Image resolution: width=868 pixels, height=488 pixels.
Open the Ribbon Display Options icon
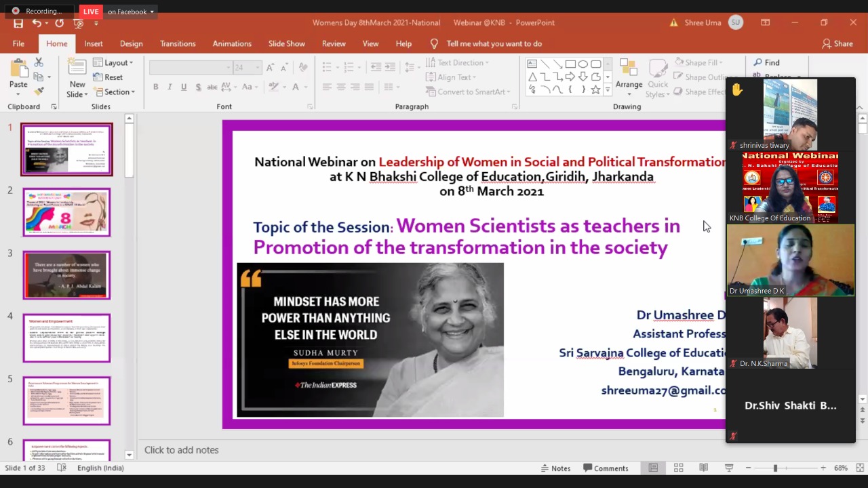[765, 22]
